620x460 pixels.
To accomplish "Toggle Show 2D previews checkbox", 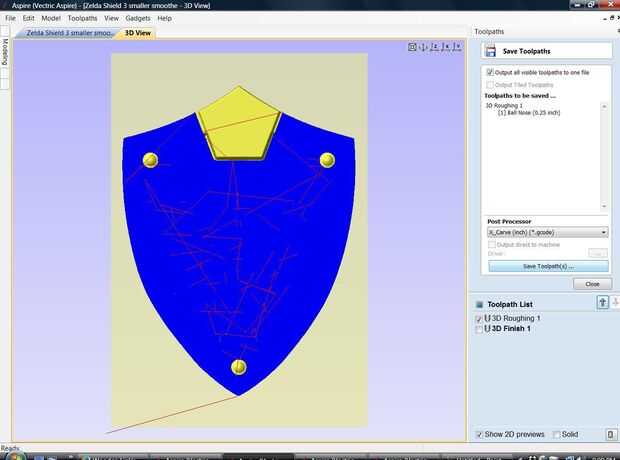I will pos(479,435).
